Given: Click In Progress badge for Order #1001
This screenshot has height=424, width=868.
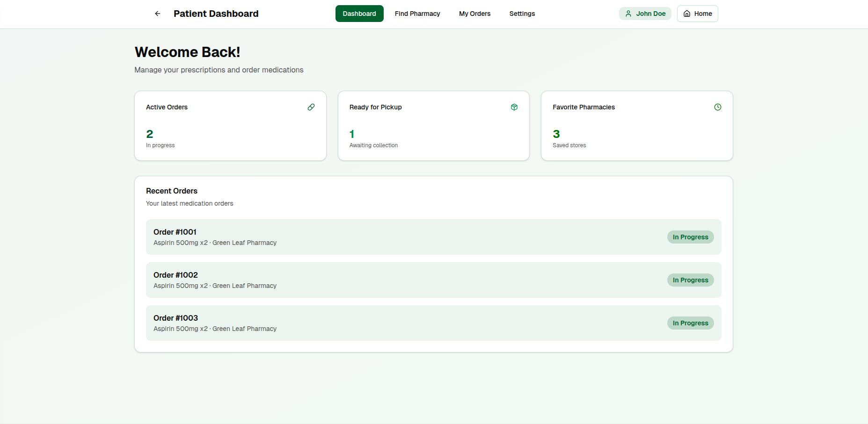Looking at the screenshot, I should (x=690, y=237).
